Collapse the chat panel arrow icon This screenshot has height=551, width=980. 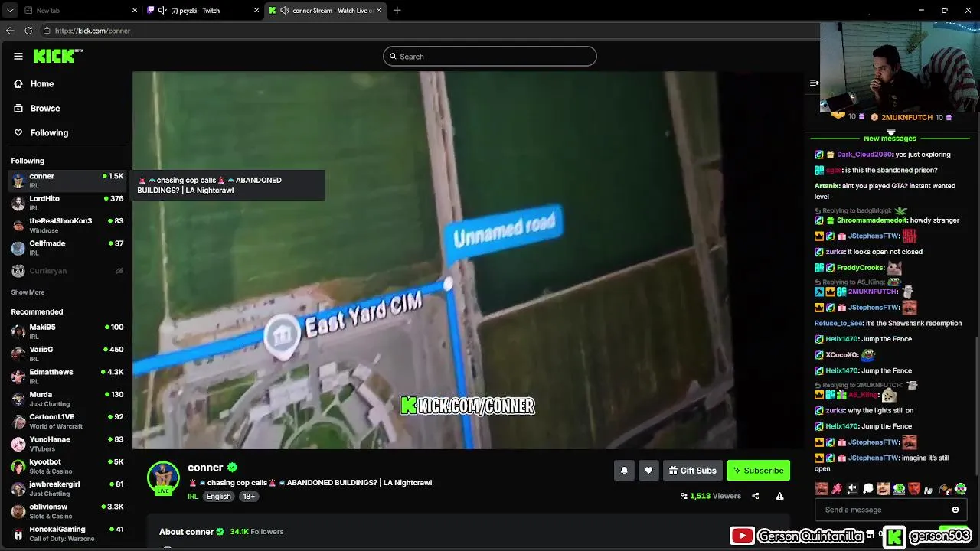[x=814, y=83]
